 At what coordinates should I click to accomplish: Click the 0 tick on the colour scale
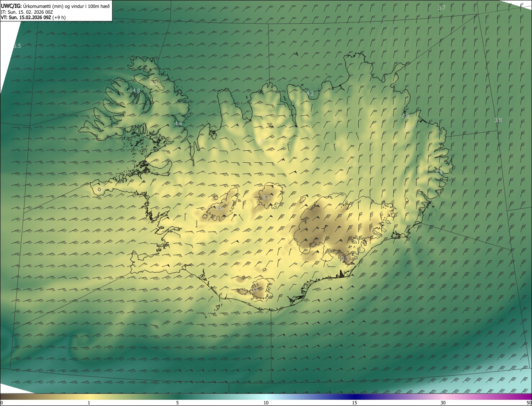click(x=2, y=403)
